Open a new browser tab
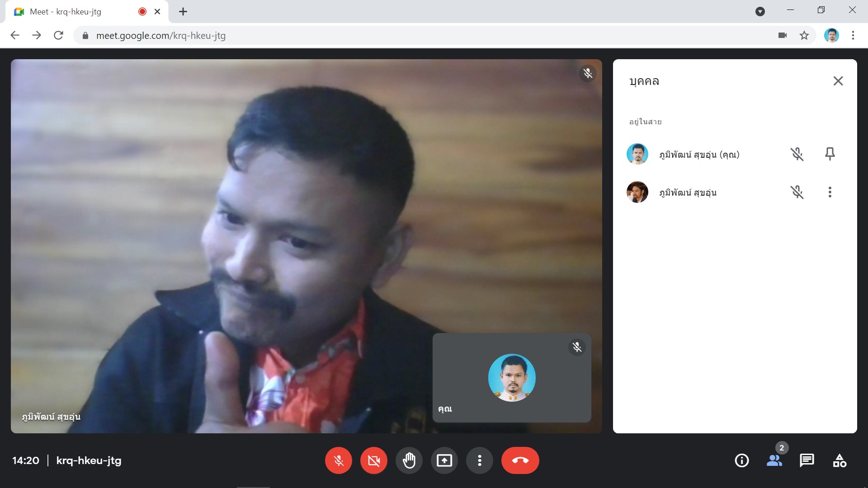Viewport: 868px width, 488px height. (x=183, y=12)
